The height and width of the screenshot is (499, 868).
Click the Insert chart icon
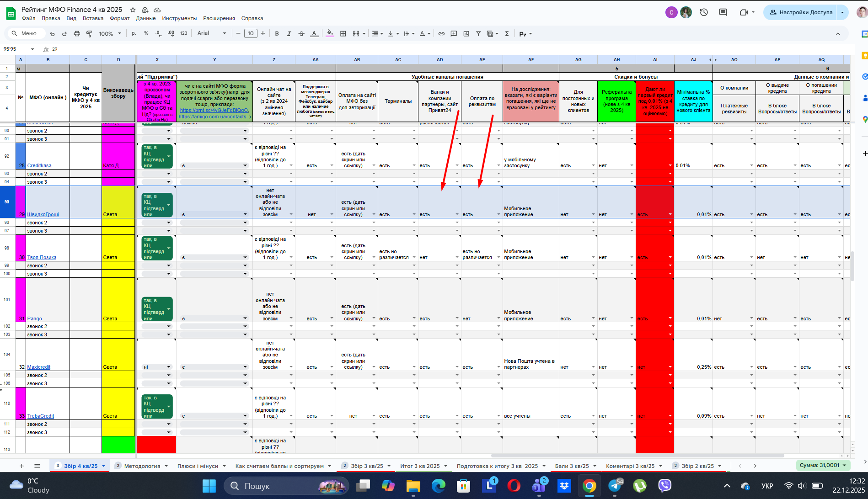click(x=466, y=34)
